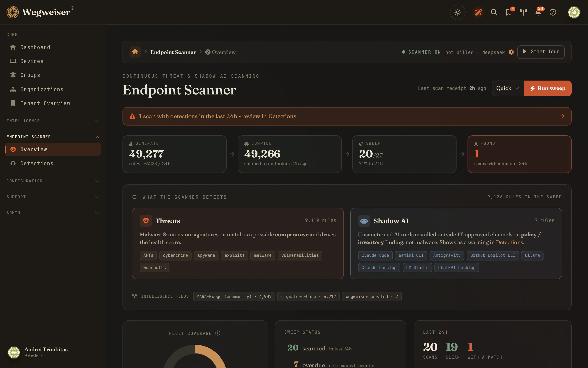The height and width of the screenshot is (368, 588).
Task: Collapse the Endpoint Scanner section
Action: coord(53,137)
